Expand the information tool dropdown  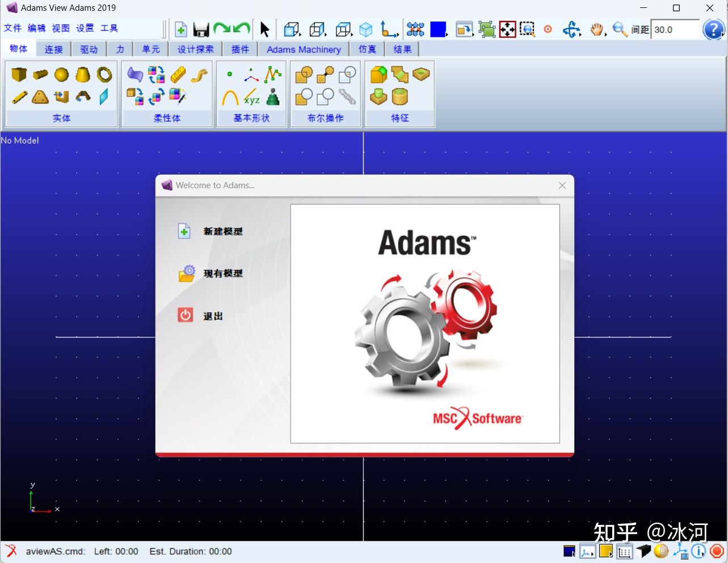click(698, 551)
